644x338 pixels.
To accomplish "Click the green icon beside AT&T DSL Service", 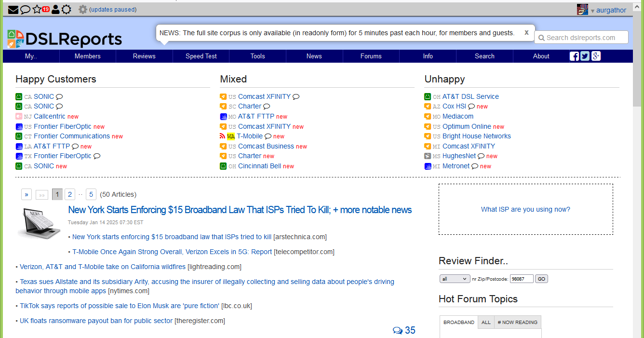I will tap(428, 96).
